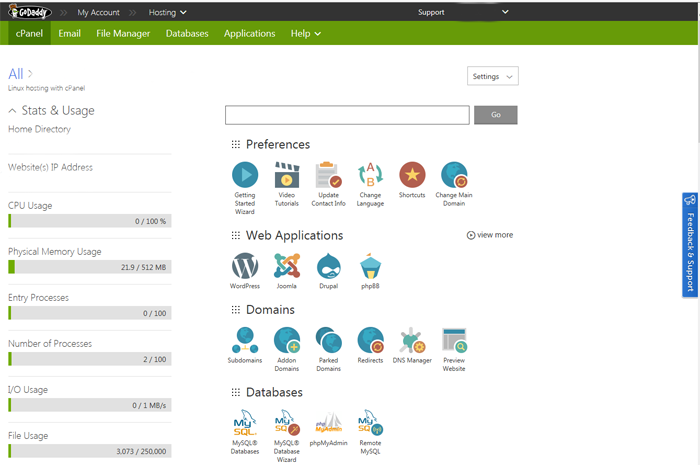Image resolution: width=700 pixels, height=465 pixels.
Task: Open the Subdomains icon
Action: coord(245,341)
